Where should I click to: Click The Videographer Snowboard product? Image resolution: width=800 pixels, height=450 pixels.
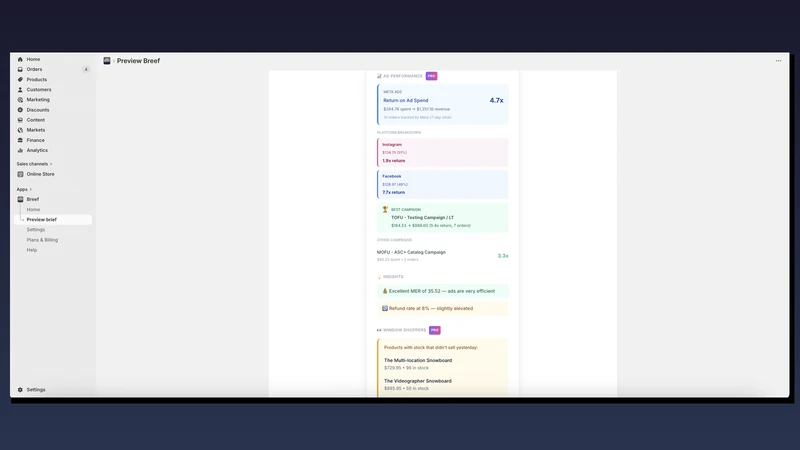418,381
